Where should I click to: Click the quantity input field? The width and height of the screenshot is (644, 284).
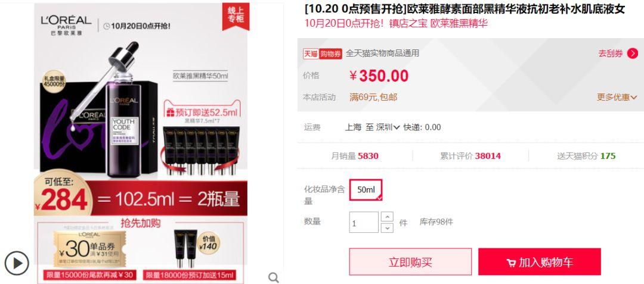(x=364, y=223)
